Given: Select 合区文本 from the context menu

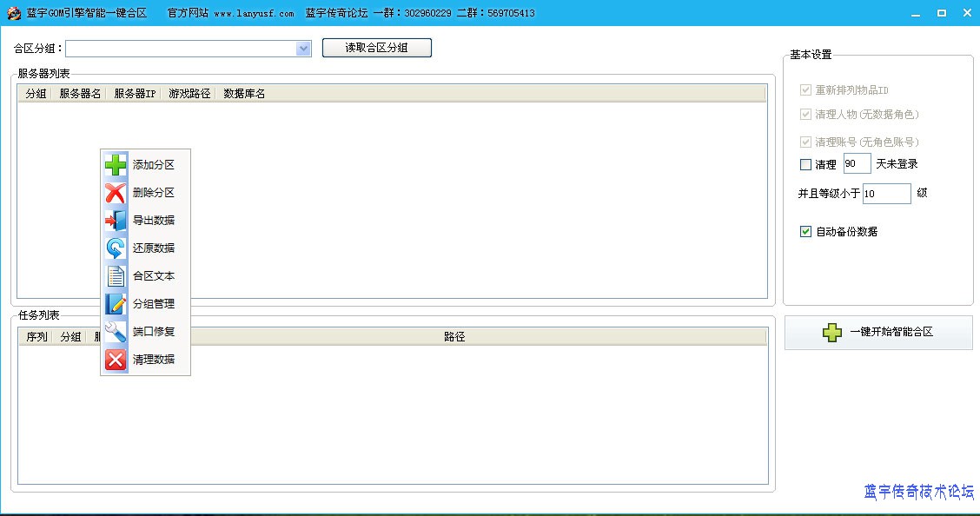Looking at the screenshot, I should (154, 276).
